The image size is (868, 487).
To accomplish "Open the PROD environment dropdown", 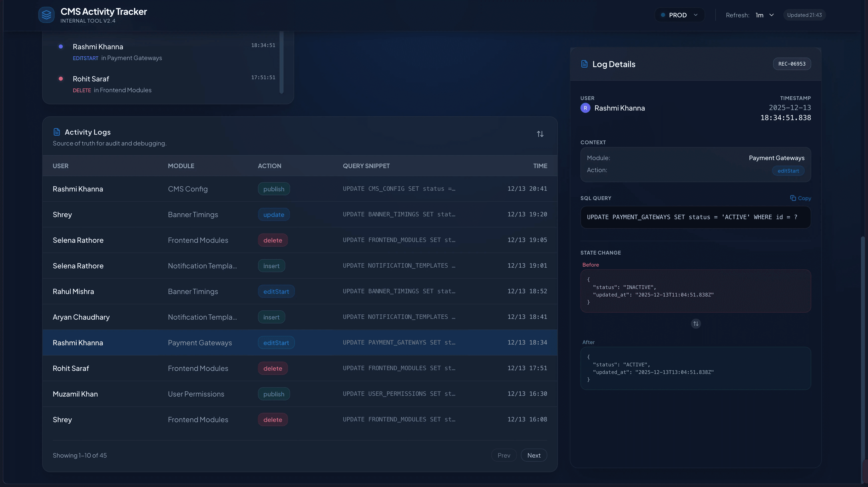I will click(x=679, y=15).
